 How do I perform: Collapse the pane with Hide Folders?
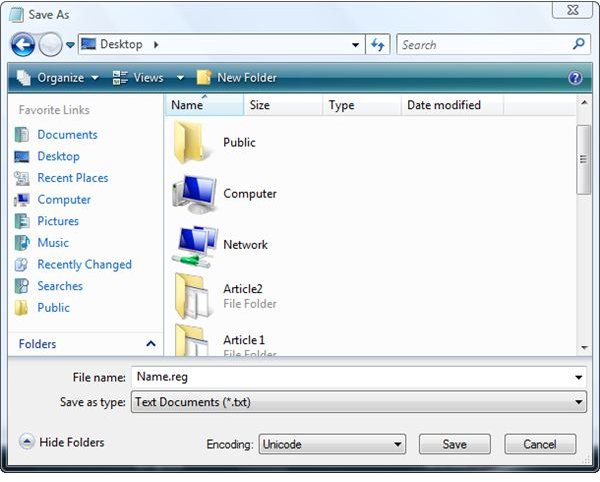click(x=62, y=442)
